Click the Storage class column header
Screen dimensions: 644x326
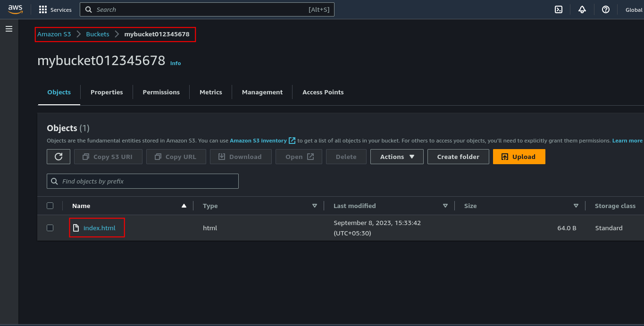615,206
